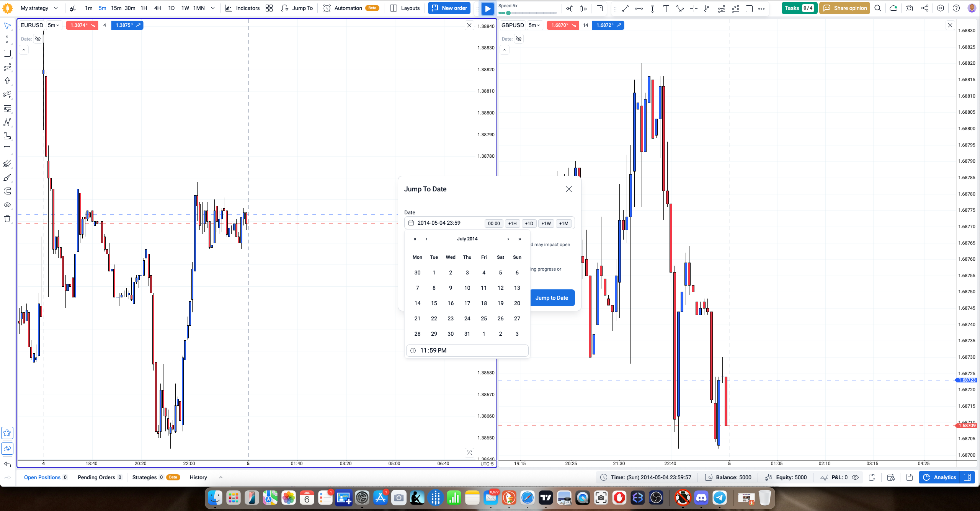
Task: Select the cursor pointer tool
Action: [7, 26]
